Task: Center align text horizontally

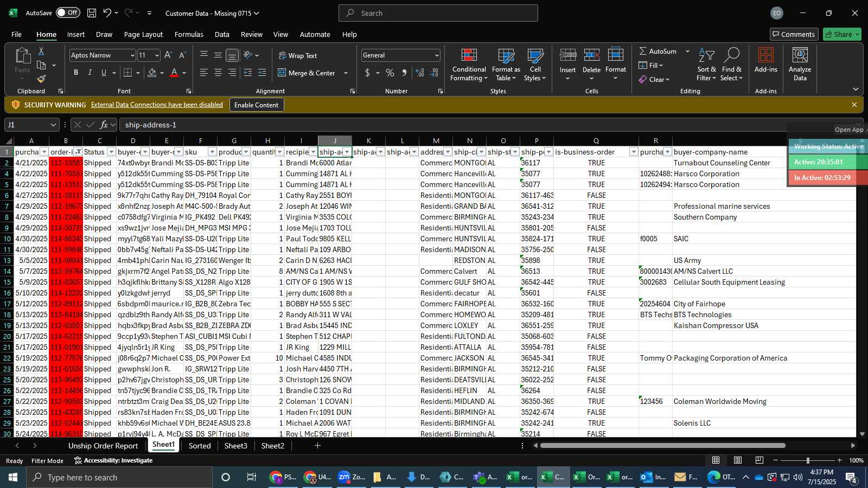Action: coord(218,73)
